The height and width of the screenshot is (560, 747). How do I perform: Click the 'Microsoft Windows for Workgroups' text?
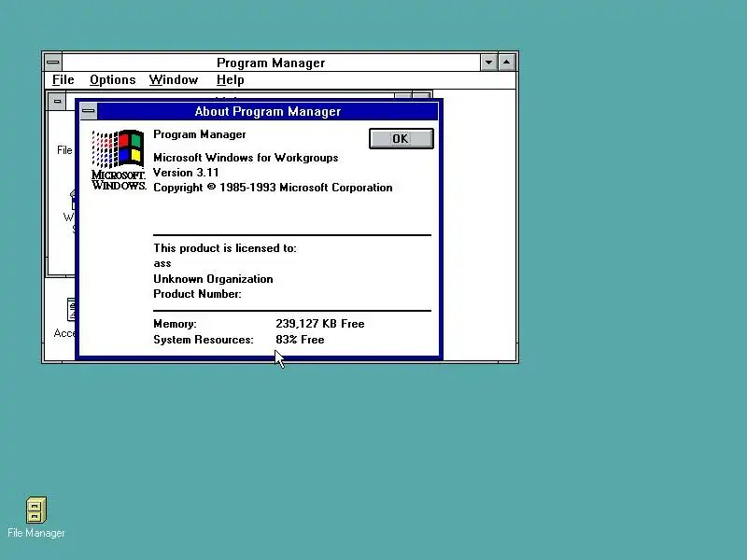(246, 158)
